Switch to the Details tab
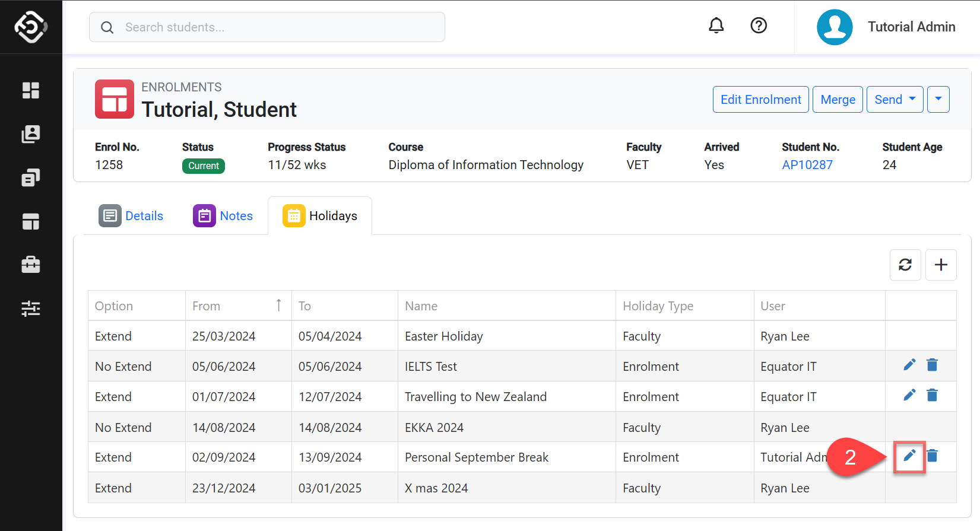 (x=131, y=216)
